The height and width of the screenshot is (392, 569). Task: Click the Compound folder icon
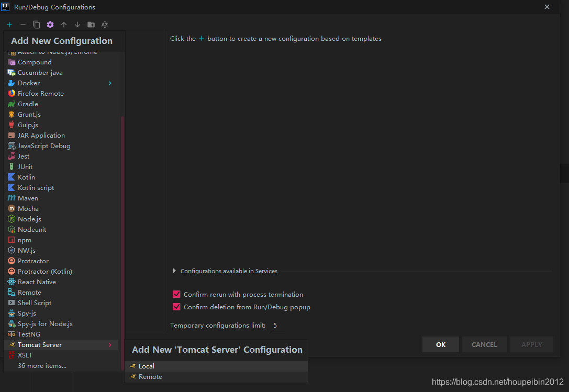[x=12, y=62]
